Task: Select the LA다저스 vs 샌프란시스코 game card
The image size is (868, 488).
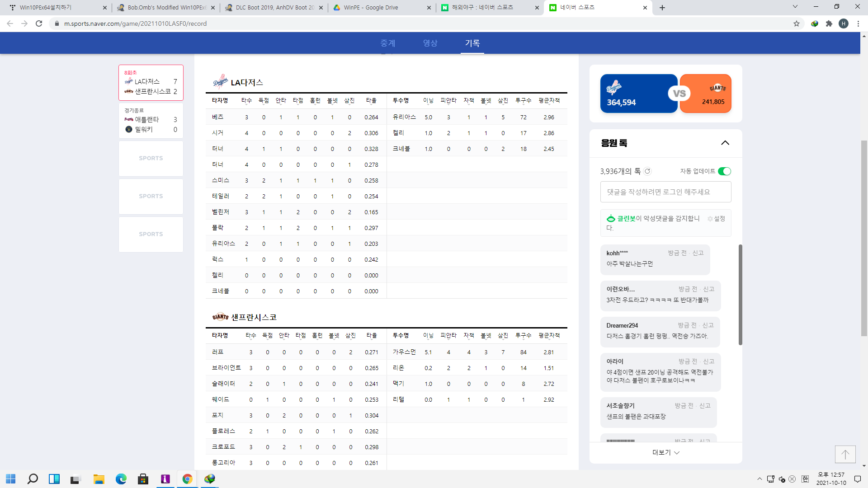Action: (x=151, y=83)
